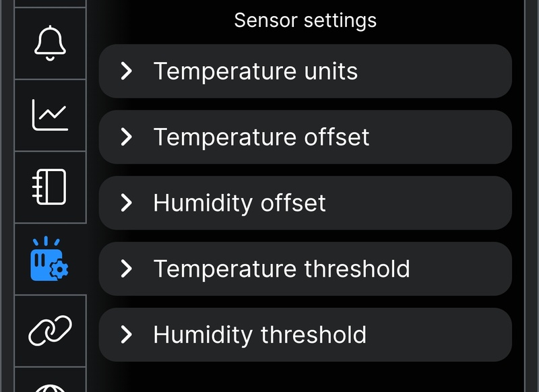539x392 pixels.
Task: Click the Temperature threshold chevron arrow
Action: [126, 269]
